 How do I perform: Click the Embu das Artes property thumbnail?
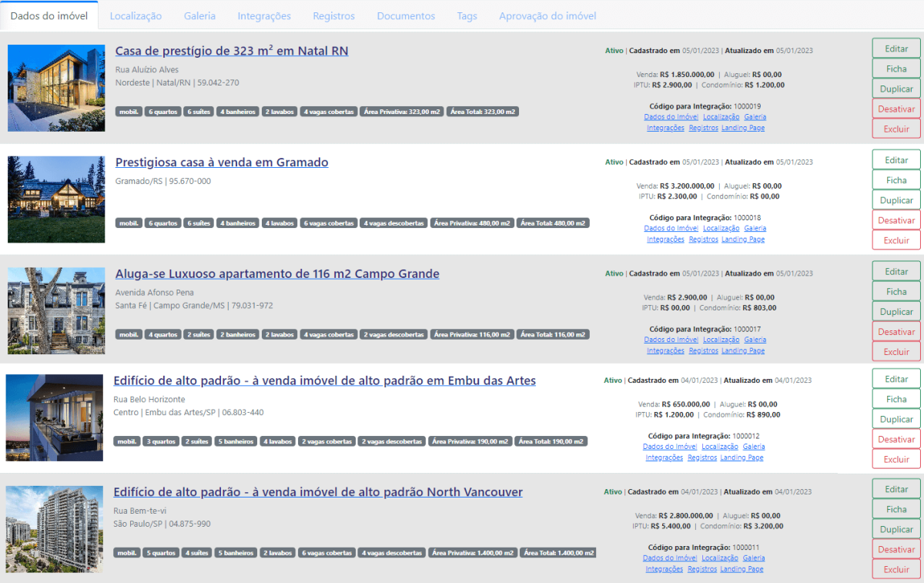pyautogui.click(x=55, y=418)
